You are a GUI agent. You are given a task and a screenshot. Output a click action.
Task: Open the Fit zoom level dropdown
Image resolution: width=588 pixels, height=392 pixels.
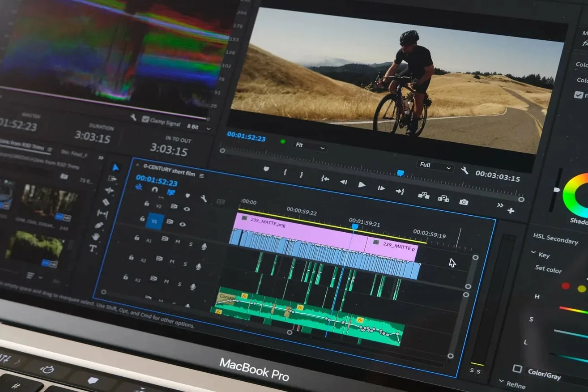coord(310,146)
